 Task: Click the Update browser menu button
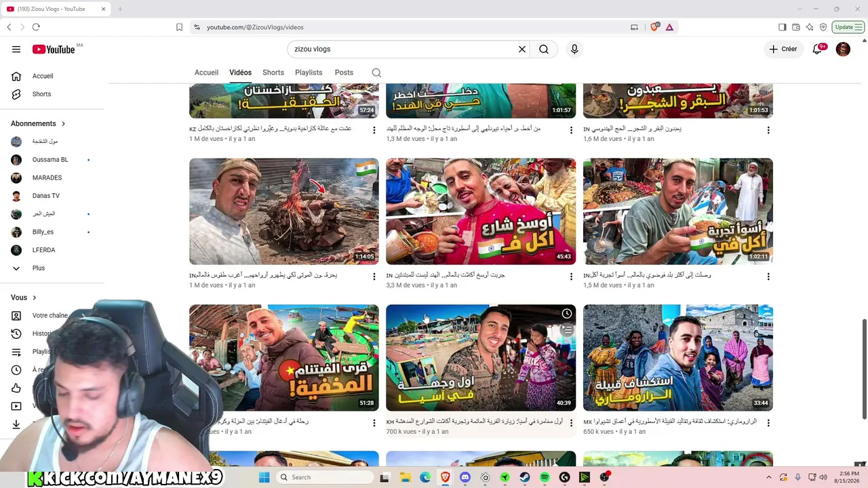click(x=848, y=27)
